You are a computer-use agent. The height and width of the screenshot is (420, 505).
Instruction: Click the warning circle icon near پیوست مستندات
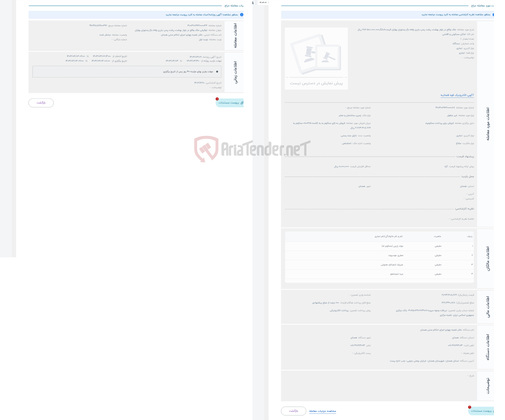point(217,99)
